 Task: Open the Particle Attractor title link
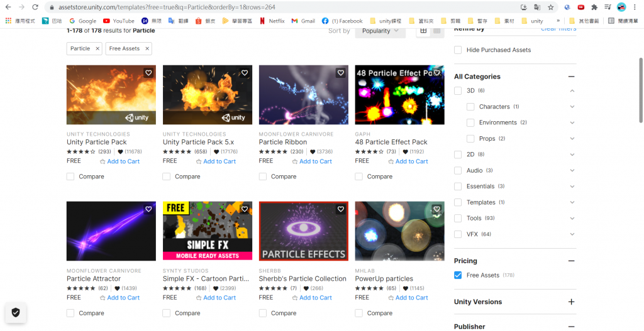94,278
